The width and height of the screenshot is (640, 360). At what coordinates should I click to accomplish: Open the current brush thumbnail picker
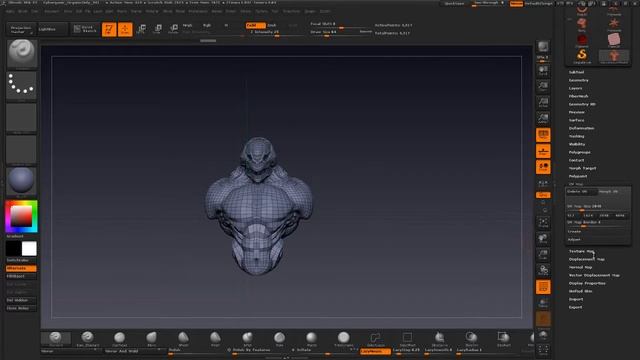22,53
